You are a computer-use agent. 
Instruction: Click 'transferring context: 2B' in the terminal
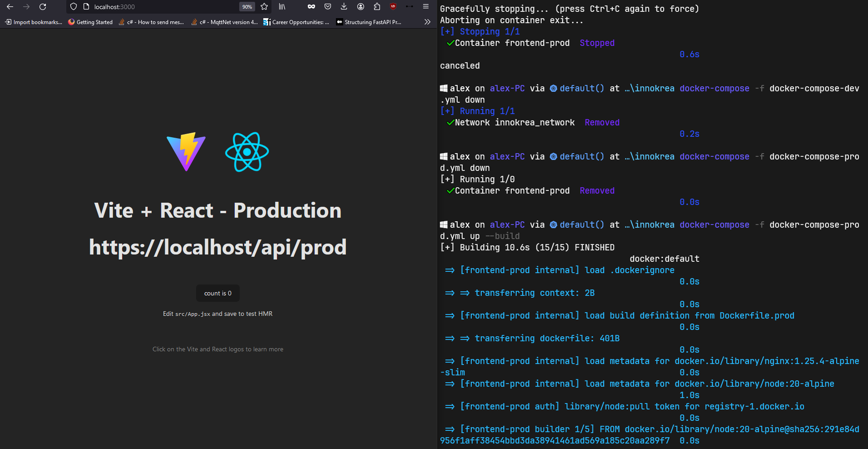pyautogui.click(x=534, y=293)
